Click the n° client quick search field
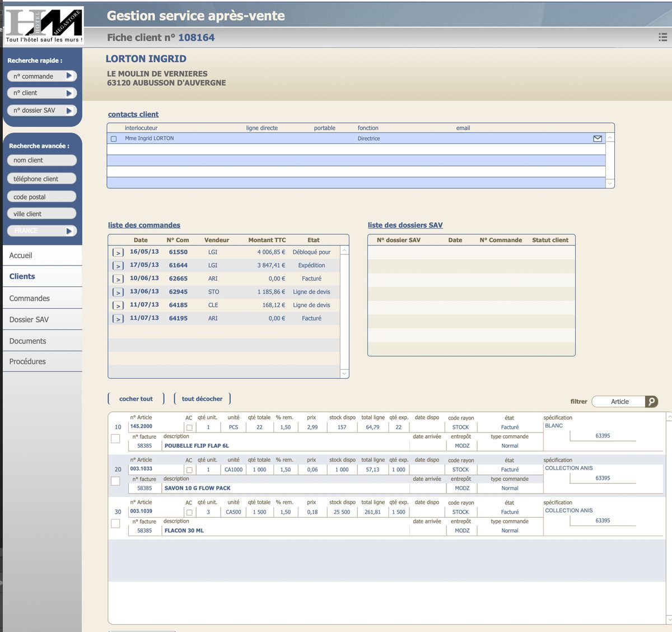This screenshot has width=672, height=632. [36, 93]
